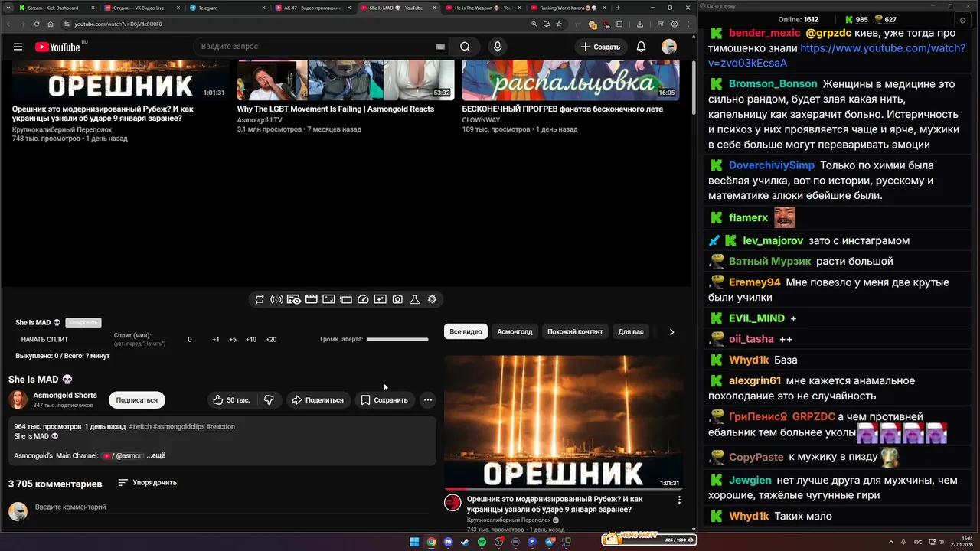Click the speedometer icon in player toolbar
This screenshot has width=980, height=551.
[363, 299]
